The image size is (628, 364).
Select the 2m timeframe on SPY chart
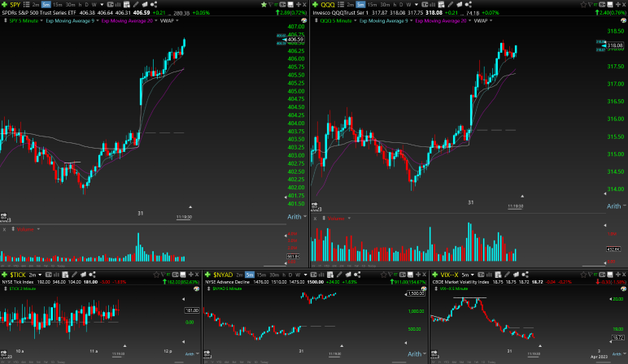pos(36,4)
